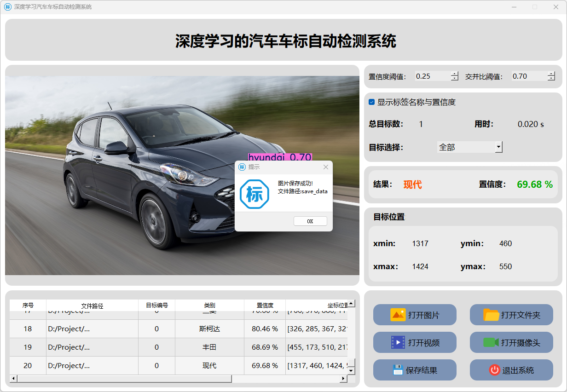The width and height of the screenshot is (567, 392).
Task: Click the film icon for Open Video
Action: pos(398,342)
